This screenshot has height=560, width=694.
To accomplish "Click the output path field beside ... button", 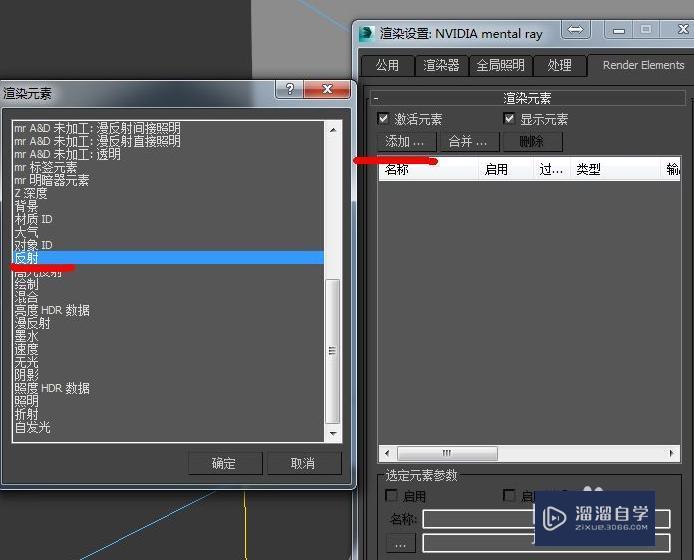I will [546, 543].
